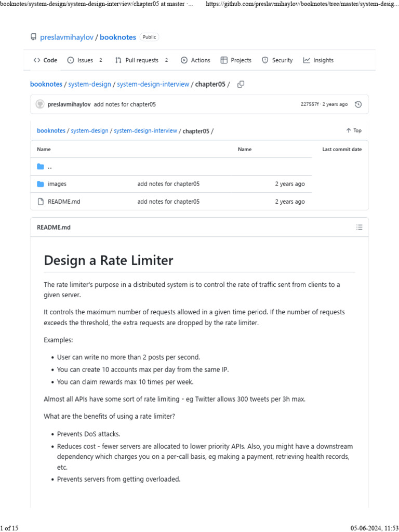The image size is (399, 532).
Task: Open the Pull requests tab
Action: point(141,60)
